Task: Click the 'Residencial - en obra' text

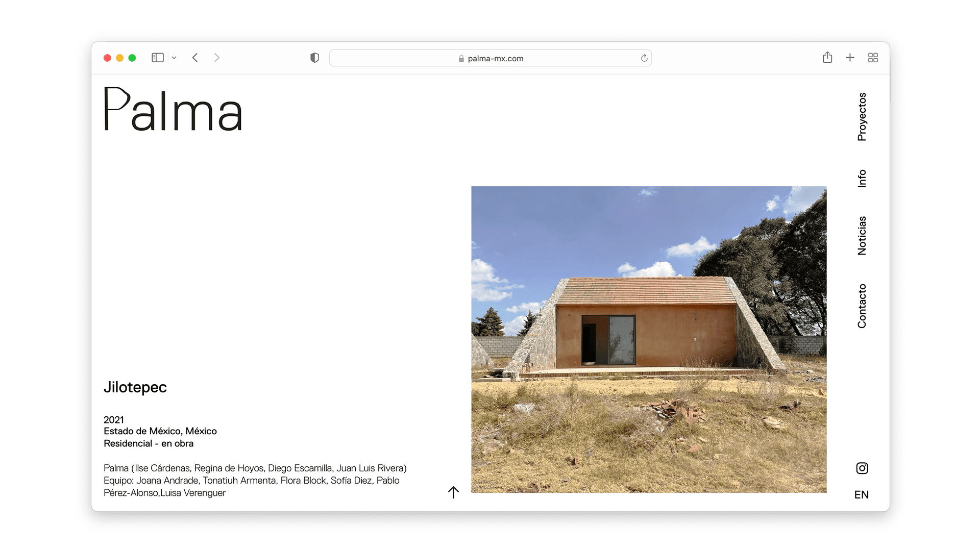Action: [x=149, y=443]
